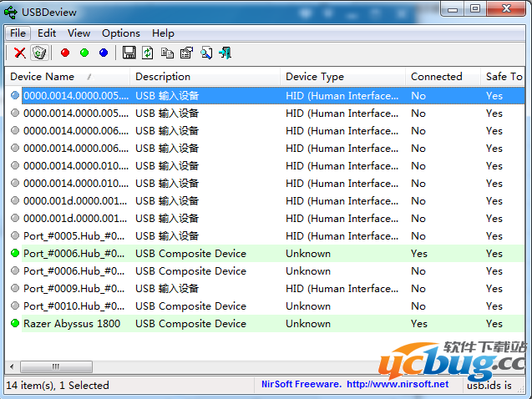Click Connected value Yes in Razer Abyssus row

coord(419,323)
